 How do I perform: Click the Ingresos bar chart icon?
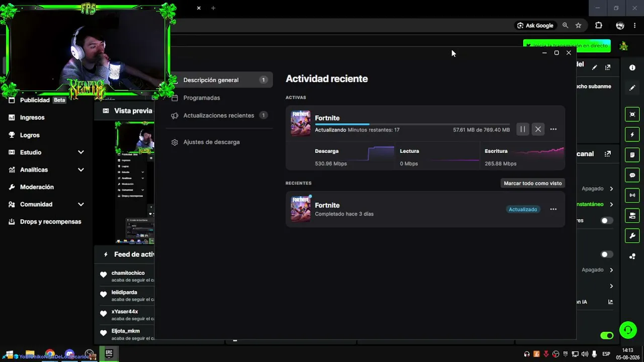tap(12, 117)
